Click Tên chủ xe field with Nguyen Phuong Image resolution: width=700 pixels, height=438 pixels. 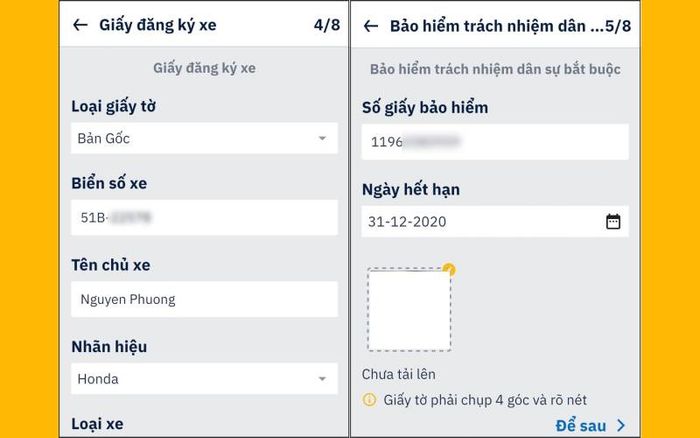204,299
